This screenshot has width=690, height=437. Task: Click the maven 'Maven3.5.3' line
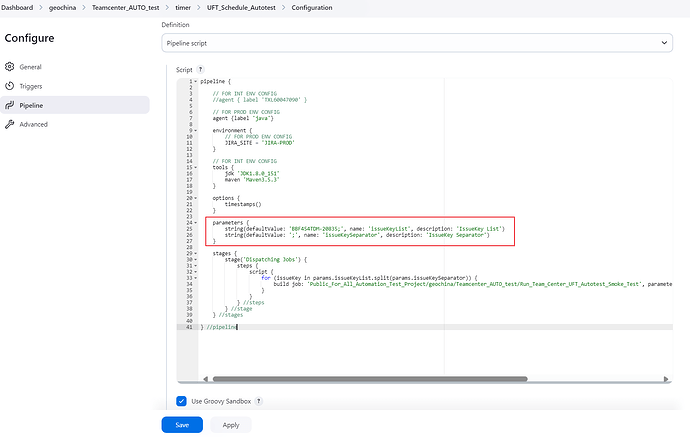(x=252, y=180)
